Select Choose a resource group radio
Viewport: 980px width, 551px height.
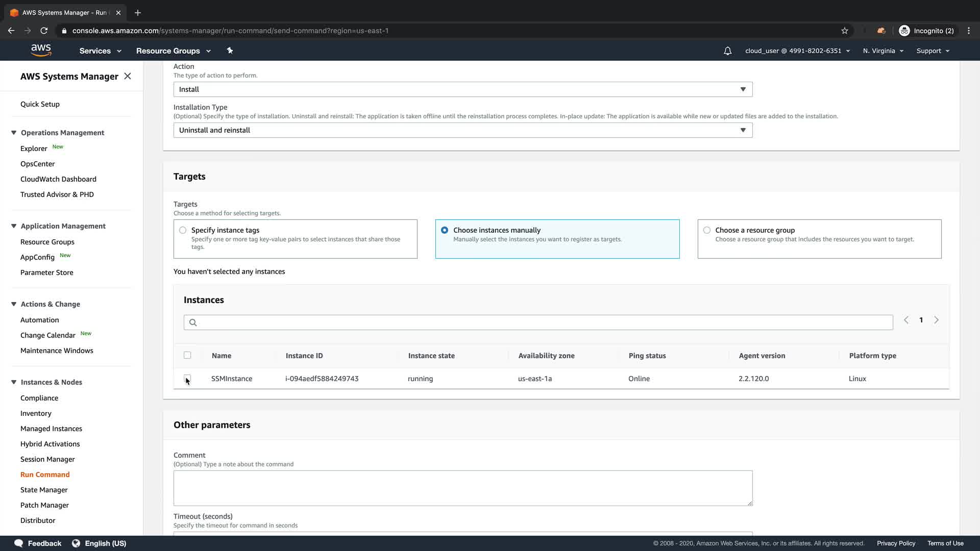tap(707, 230)
